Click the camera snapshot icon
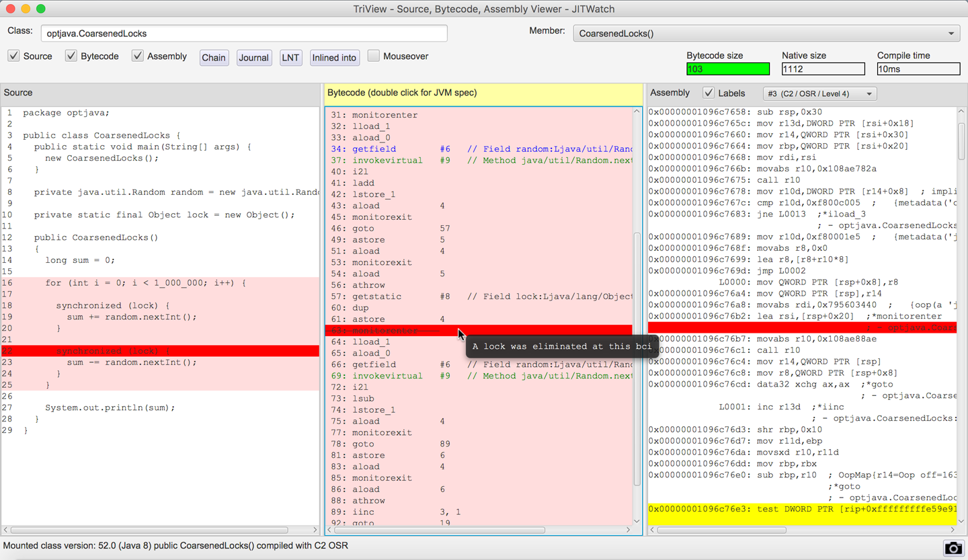The height and width of the screenshot is (560, 968). pos(953,548)
